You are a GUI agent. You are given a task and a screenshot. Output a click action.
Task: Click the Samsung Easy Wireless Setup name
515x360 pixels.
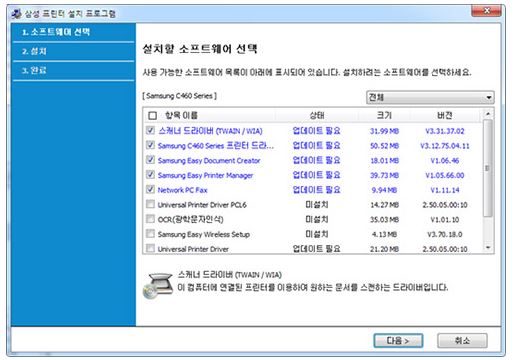tap(204, 234)
